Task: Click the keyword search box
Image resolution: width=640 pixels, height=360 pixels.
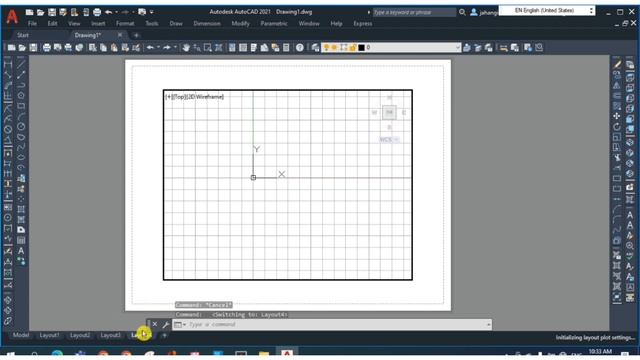Action: pyautogui.click(x=414, y=12)
